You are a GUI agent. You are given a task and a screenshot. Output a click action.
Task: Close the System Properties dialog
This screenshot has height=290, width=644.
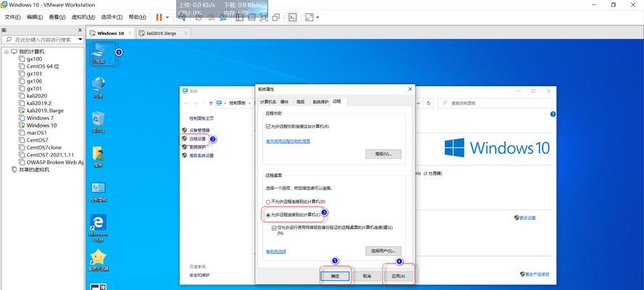[410, 88]
